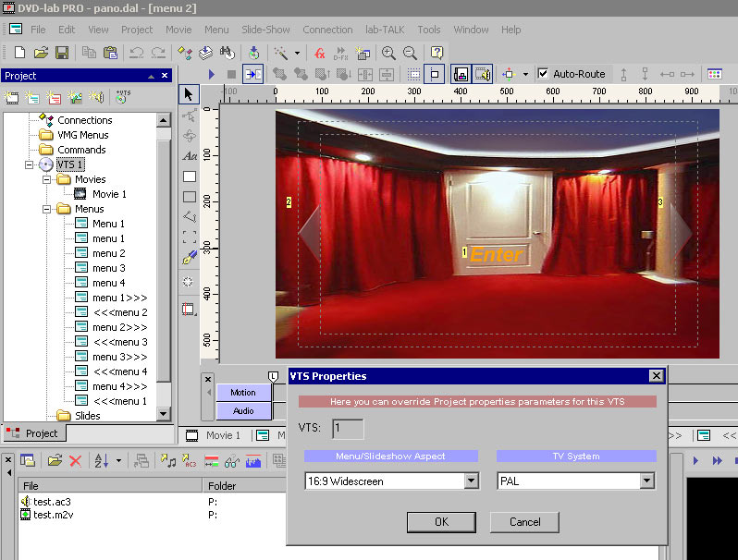Select the arrow pointer tool
Screen dimensions: 738x560
coord(189,94)
